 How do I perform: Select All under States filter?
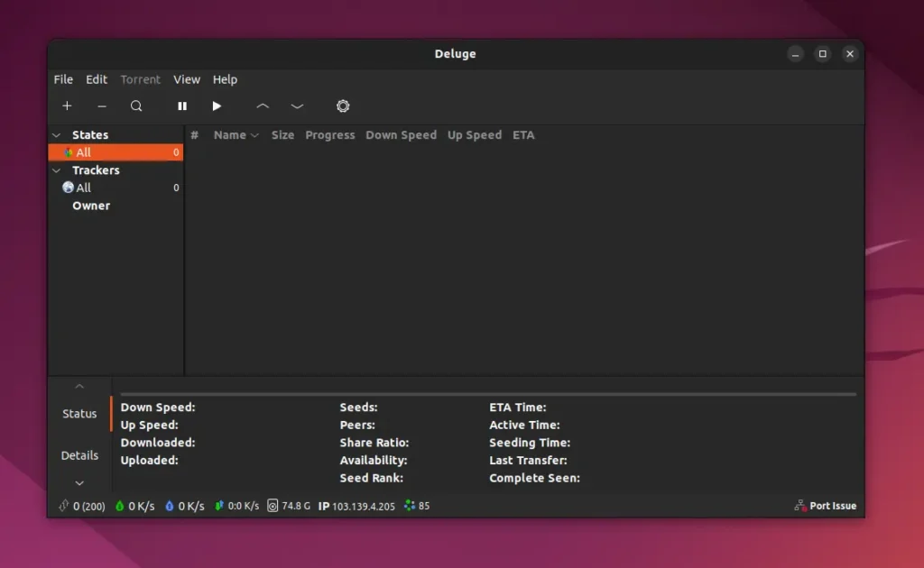click(x=84, y=152)
